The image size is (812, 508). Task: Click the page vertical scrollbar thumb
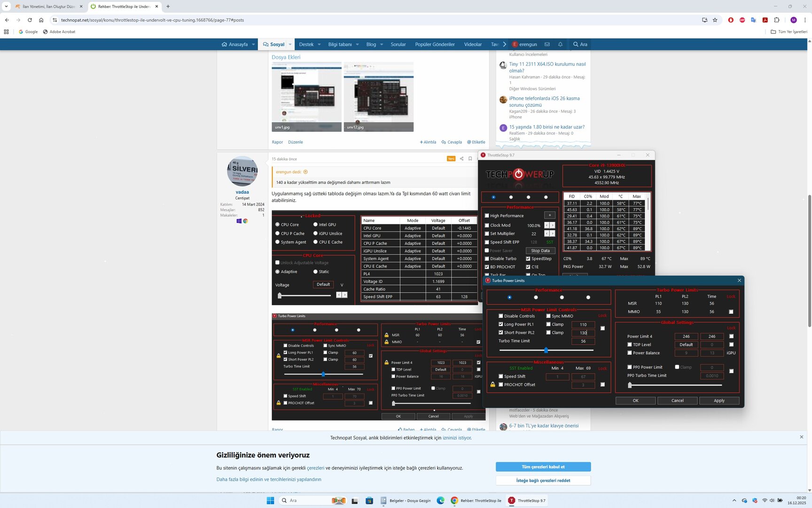[x=809, y=261]
